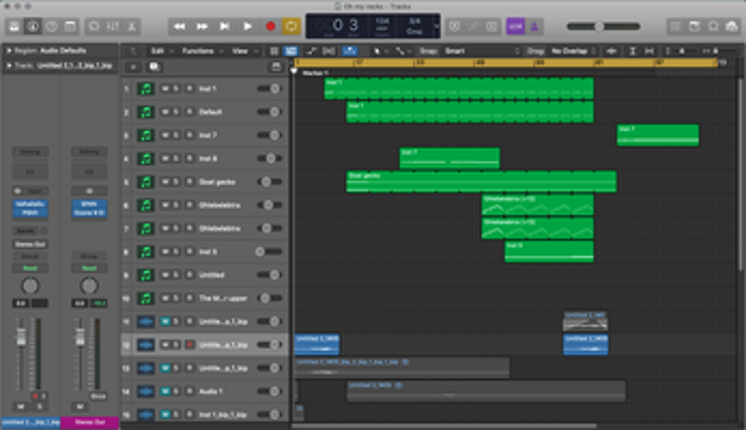
Task: Select the Untitled track 9 header
Action: click(206, 275)
